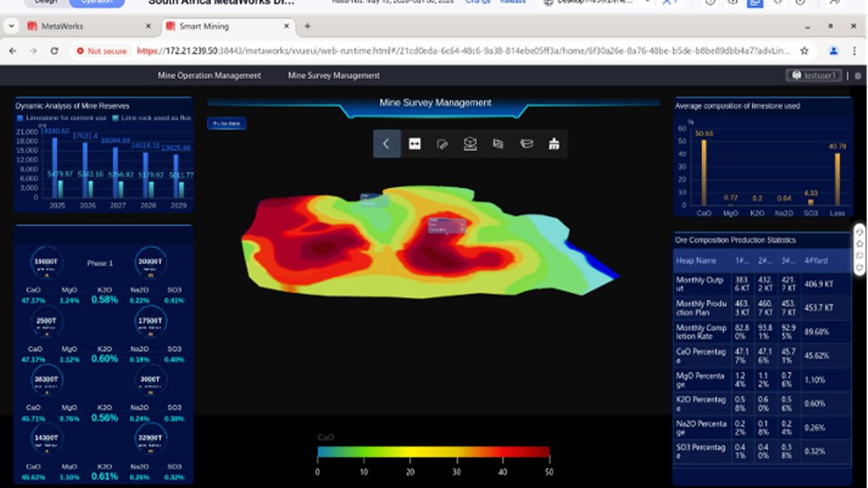Viewport: 868px width, 488px height.
Task: Select the 3D cube model tool icon
Action: tap(470, 144)
